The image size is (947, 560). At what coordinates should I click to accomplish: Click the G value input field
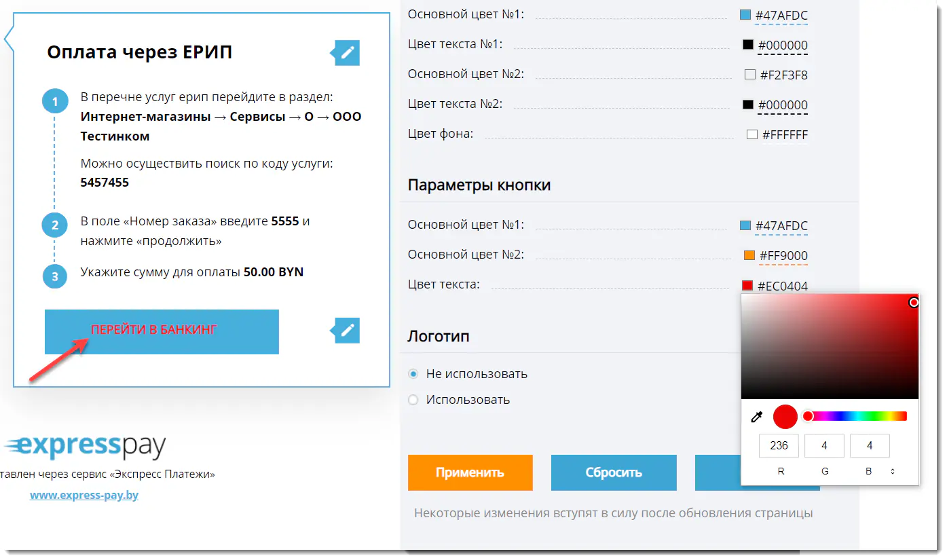click(824, 446)
